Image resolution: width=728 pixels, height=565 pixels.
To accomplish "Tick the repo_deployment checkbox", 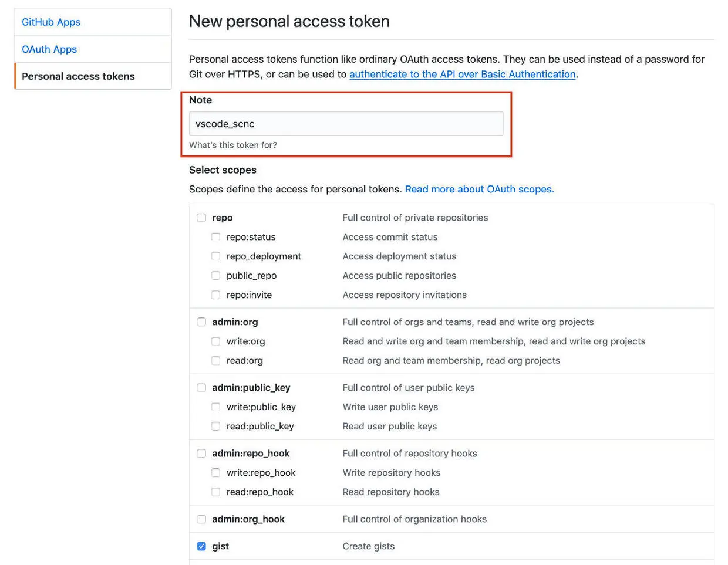I will click(216, 256).
